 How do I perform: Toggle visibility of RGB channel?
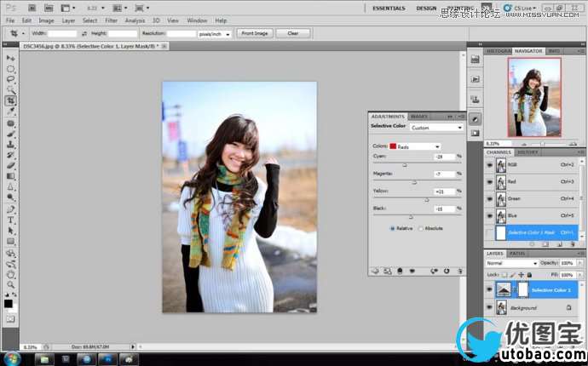pyautogui.click(x=489, y=165)
